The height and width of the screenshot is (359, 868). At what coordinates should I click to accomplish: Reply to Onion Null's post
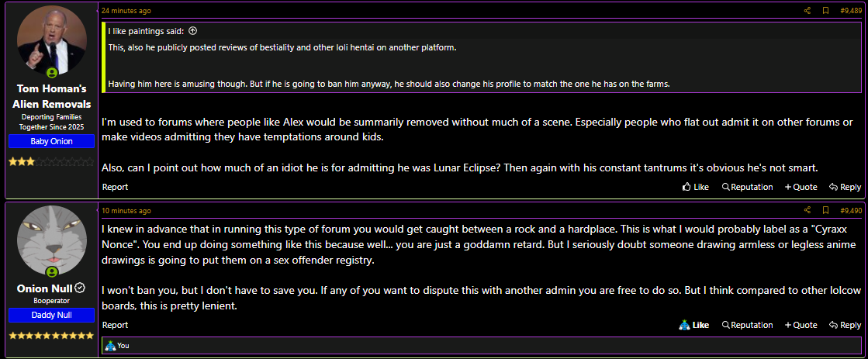coord(845,325)
